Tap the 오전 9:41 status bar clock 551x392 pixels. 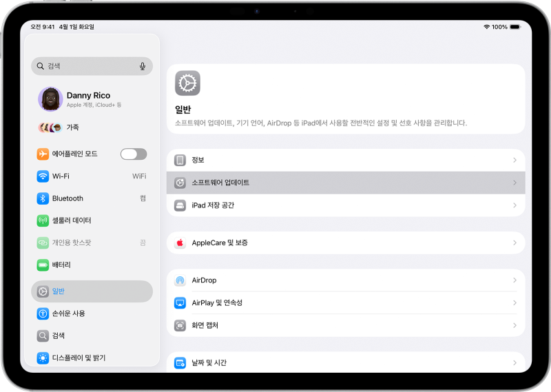43,27
